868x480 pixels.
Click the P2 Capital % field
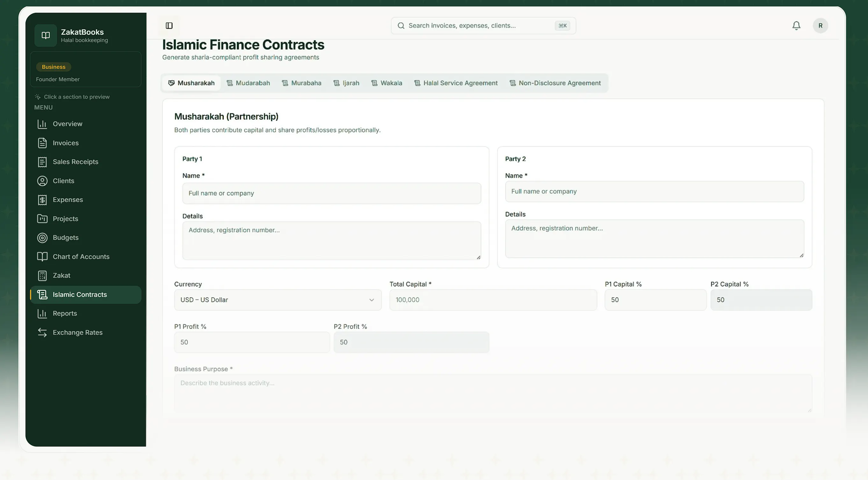761,300
